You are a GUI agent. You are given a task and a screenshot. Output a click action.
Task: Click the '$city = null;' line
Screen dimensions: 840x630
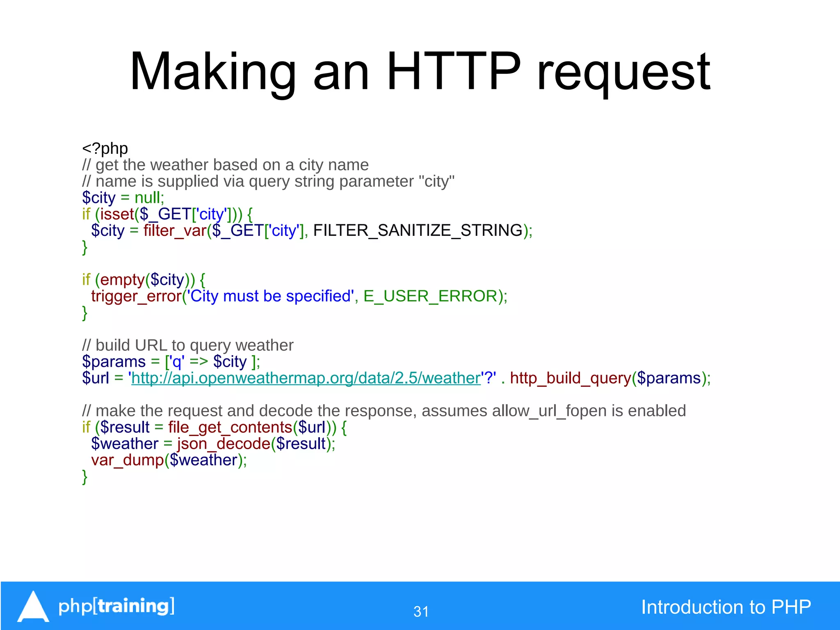tap(123, 198)
